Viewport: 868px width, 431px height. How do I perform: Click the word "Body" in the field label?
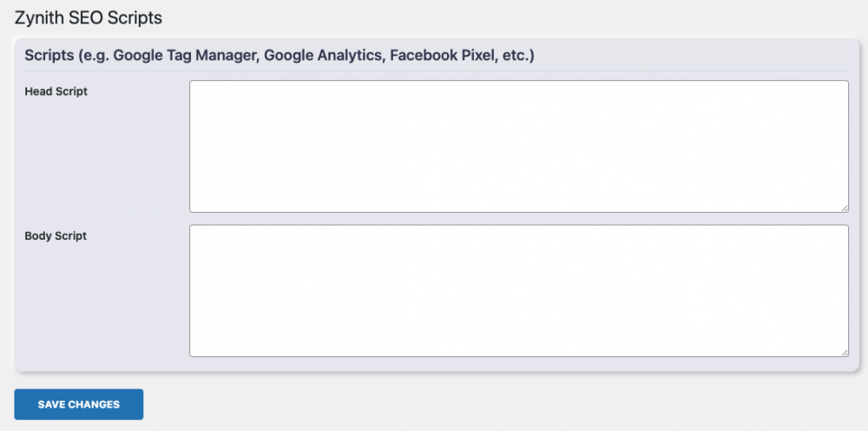tap(38, 235)
